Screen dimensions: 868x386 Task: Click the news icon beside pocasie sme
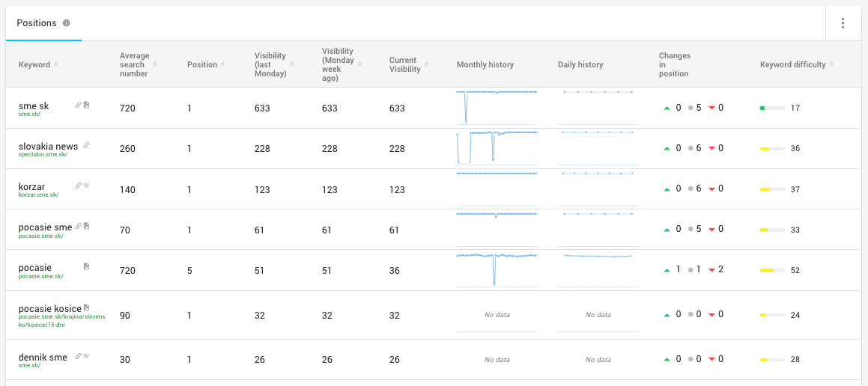click(x=86, y=226)
